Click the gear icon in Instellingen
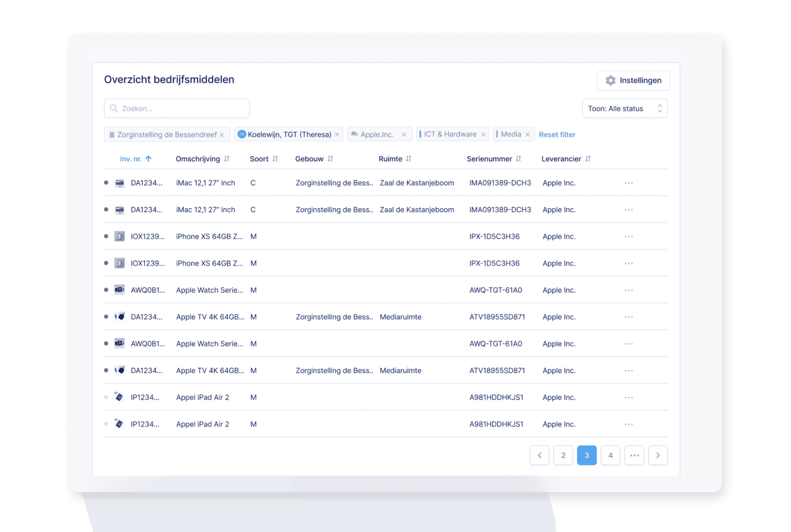 click(x=610, y=80)
